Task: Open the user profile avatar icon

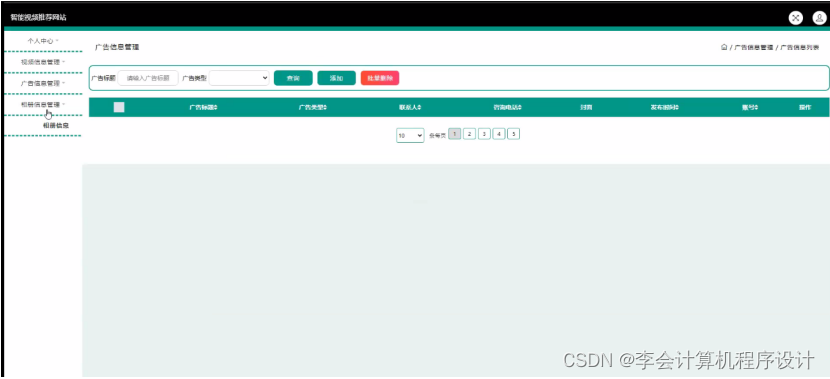Action: click(x=819, y=18)
